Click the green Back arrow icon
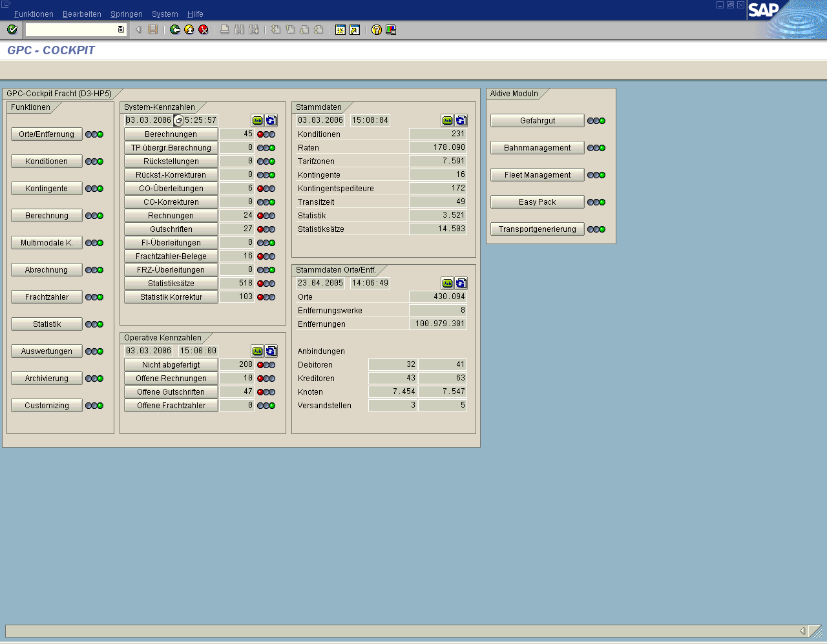Viewport: 827px width, 644px height. (x=175, y=30)
